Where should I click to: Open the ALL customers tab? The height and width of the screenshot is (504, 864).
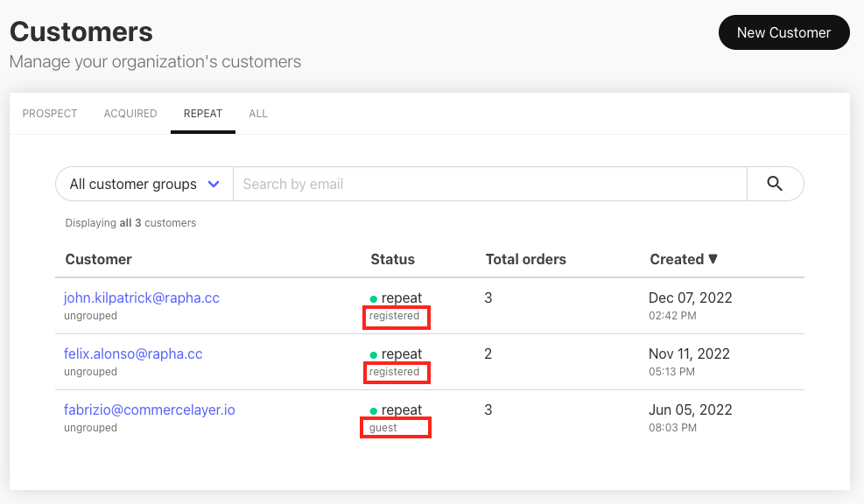pyautogui.click(x=258, y=114)
